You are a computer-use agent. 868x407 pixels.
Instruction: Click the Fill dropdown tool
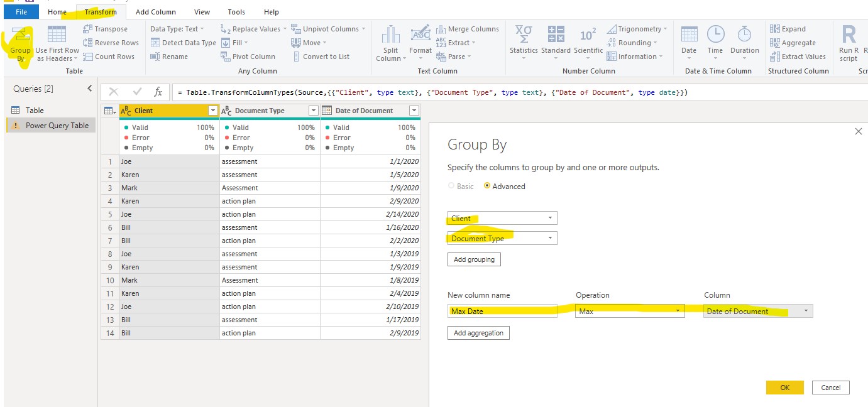pyautogui.click(x=234, y=43)
